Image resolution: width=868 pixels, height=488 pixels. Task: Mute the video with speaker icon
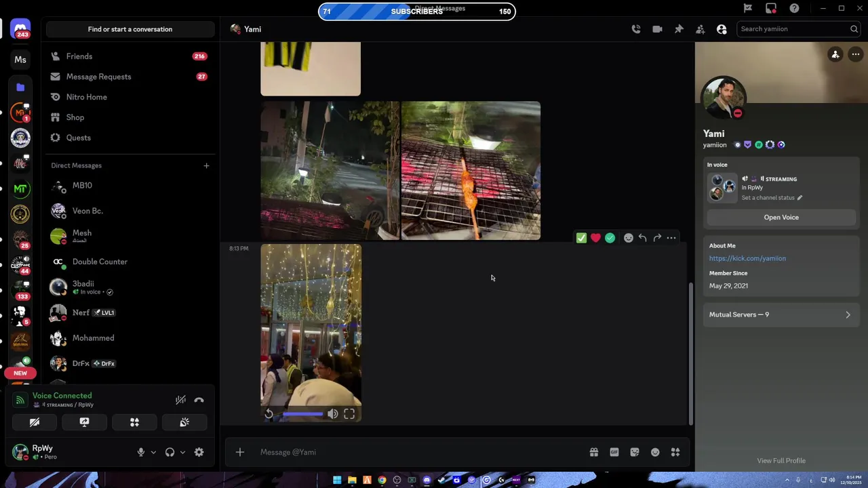332,414
